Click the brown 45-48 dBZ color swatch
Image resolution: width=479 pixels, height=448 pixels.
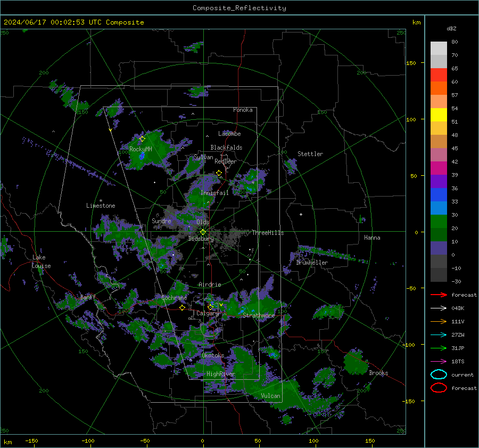(439, 142)
